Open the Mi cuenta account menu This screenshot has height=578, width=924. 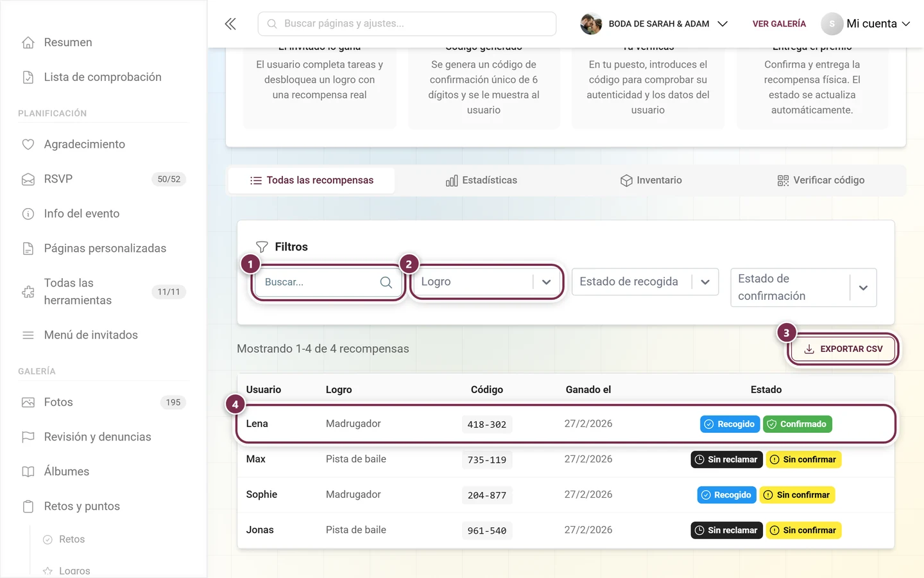pyautogui.click(x=866, y=24)
